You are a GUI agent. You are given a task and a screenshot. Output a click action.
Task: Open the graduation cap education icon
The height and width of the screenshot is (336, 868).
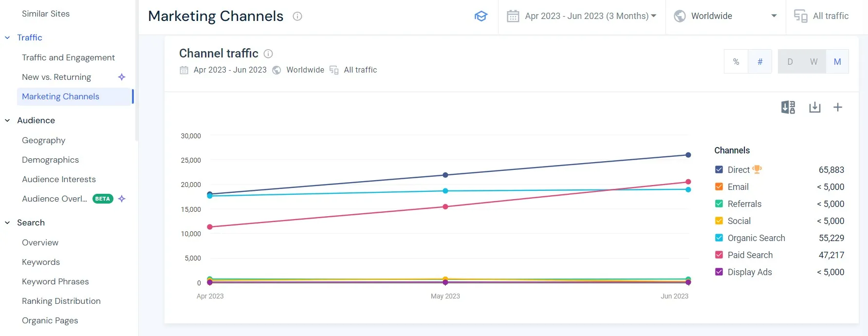tap(480, 16)
